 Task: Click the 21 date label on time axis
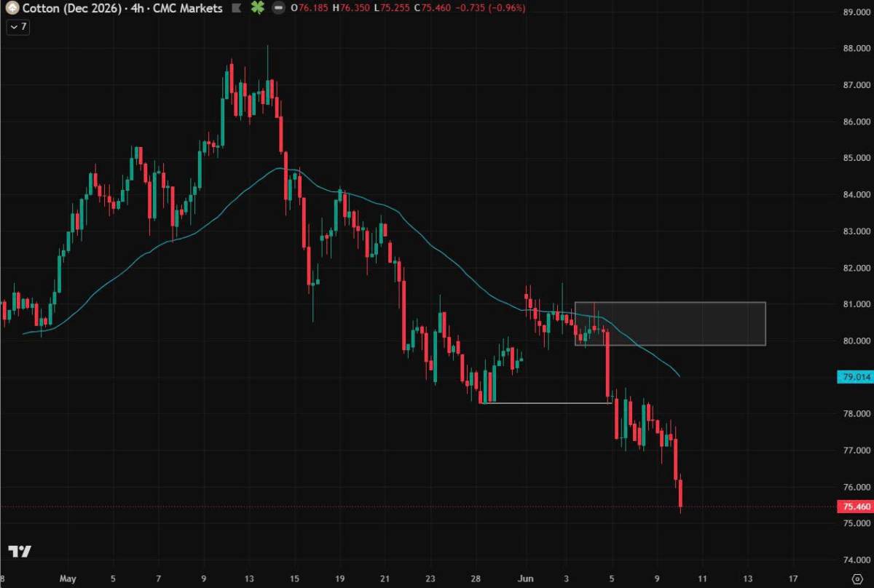point(385,579)
